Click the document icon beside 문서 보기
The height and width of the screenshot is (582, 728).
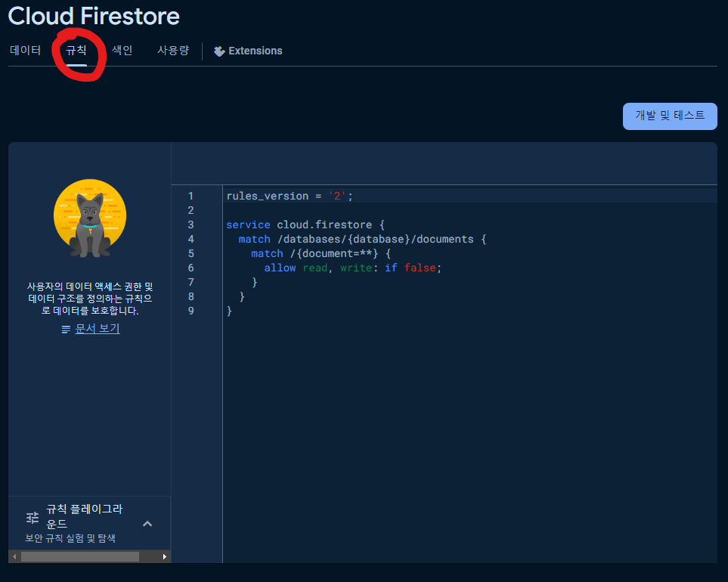[66, 329]
